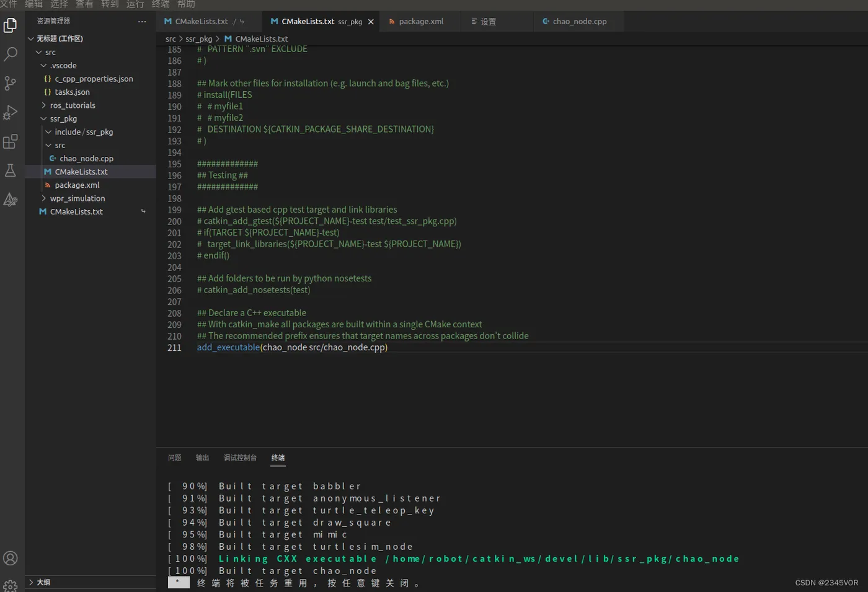Collapse the ssr_pkg folder
Screen dimensions: 868x592
[x=44, y=118]
